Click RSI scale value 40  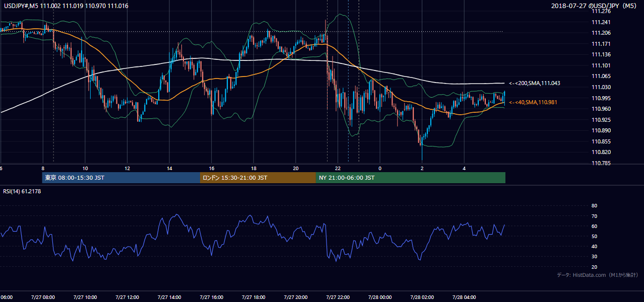(594, 246)
